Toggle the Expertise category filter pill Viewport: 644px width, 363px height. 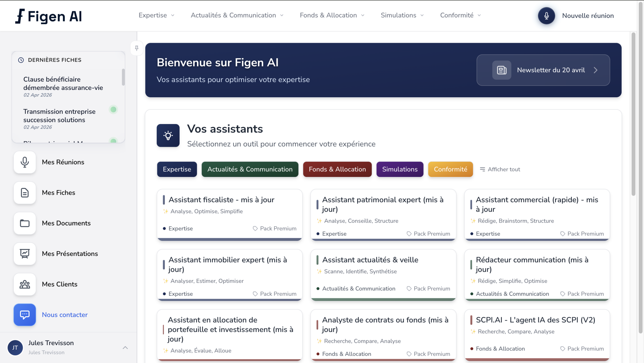coord(177,169)
